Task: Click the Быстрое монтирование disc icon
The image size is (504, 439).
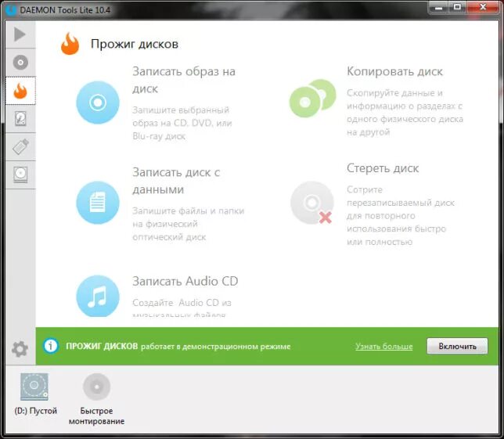Action: click(x=96, y=387)
